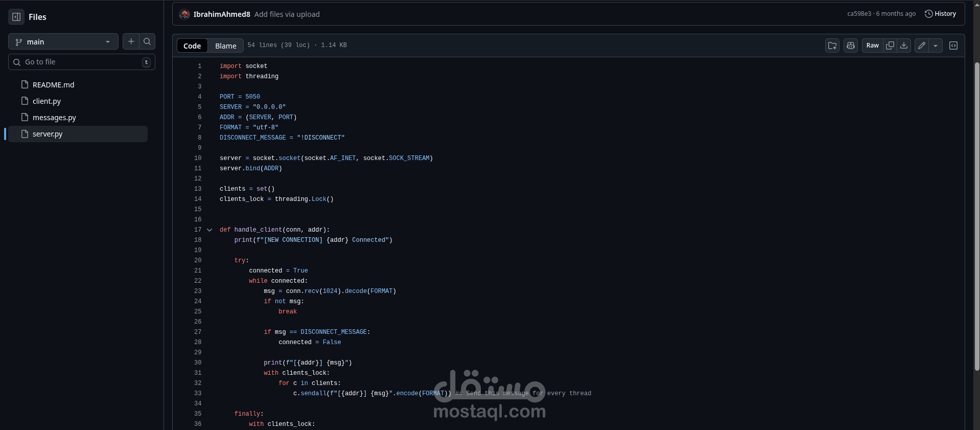
Task: Click the pencil edit file icon
Action: tap(922, 46)
